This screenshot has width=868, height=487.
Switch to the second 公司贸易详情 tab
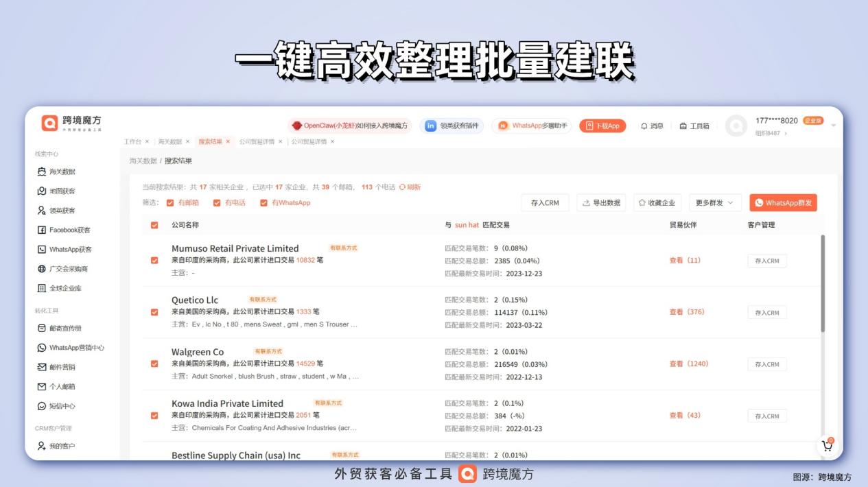click(x=309, y=141)
